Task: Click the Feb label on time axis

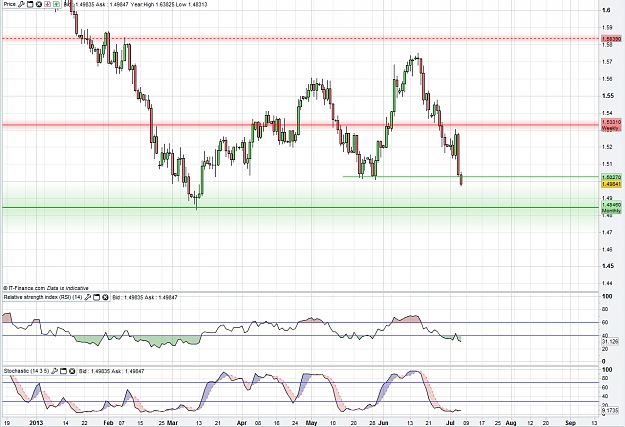Action: coord(108,423)
